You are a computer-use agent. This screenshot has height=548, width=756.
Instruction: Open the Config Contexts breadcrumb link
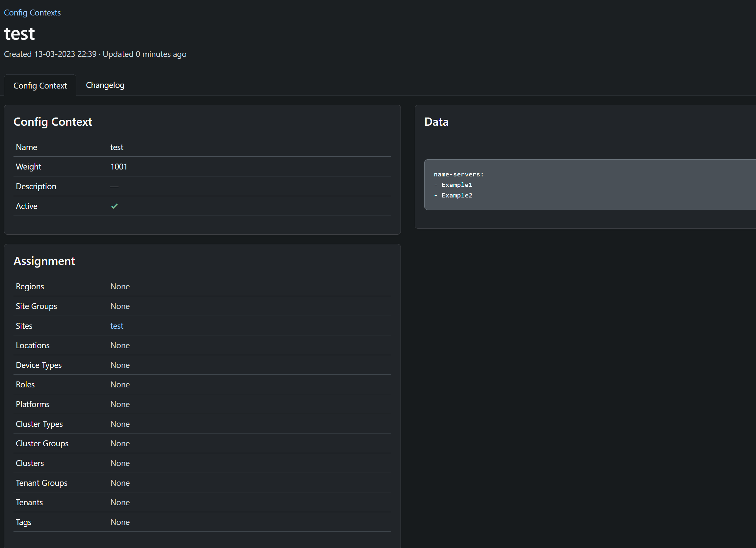tap(32, 12)
